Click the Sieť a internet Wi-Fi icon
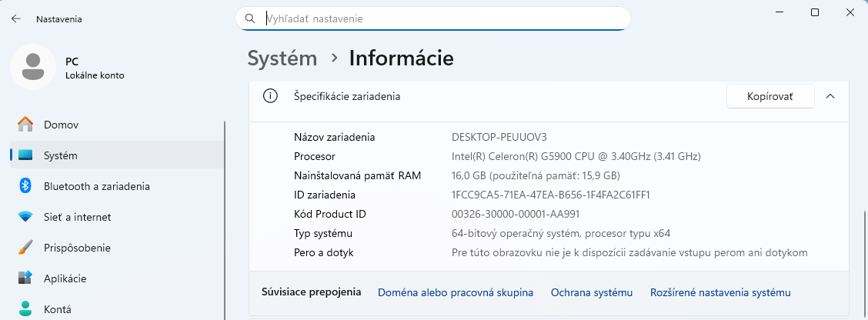 pyautogui.click(x=25, y=217)
